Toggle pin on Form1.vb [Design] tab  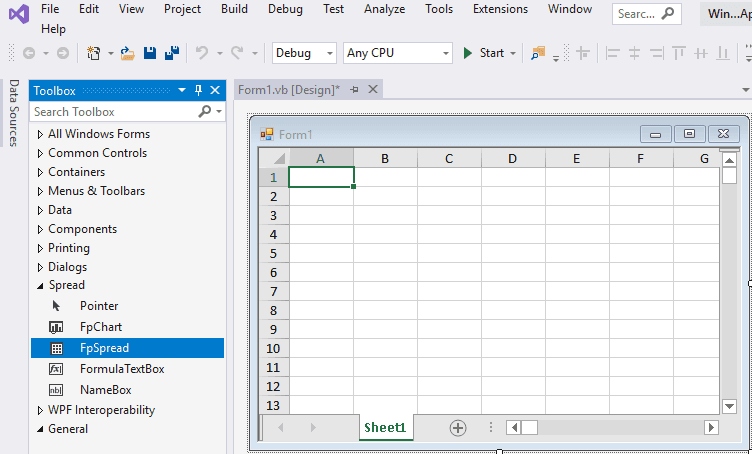354,90
